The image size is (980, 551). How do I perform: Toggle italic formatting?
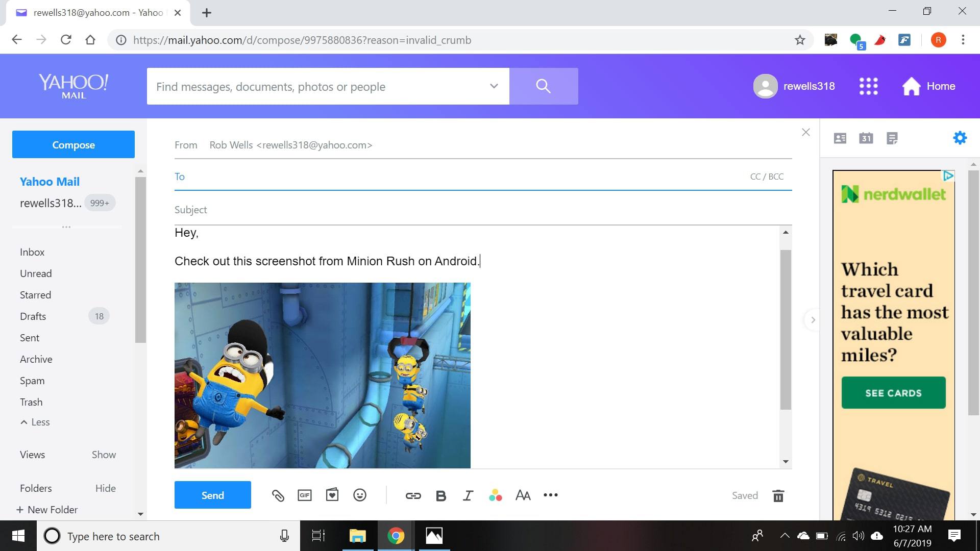point(468,496)
